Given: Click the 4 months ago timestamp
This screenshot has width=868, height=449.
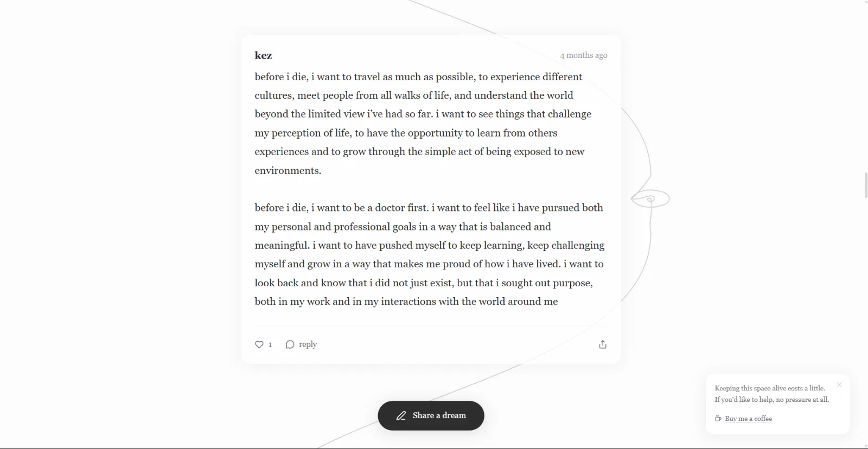Looking at the screenshot, I should coord(584,55).
